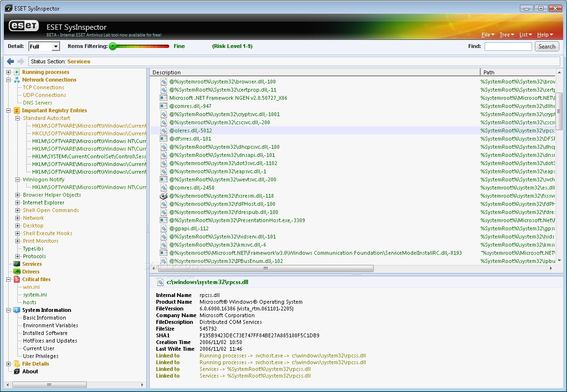
Task: Click the Drivers tree icon
Action: [17, 272]
